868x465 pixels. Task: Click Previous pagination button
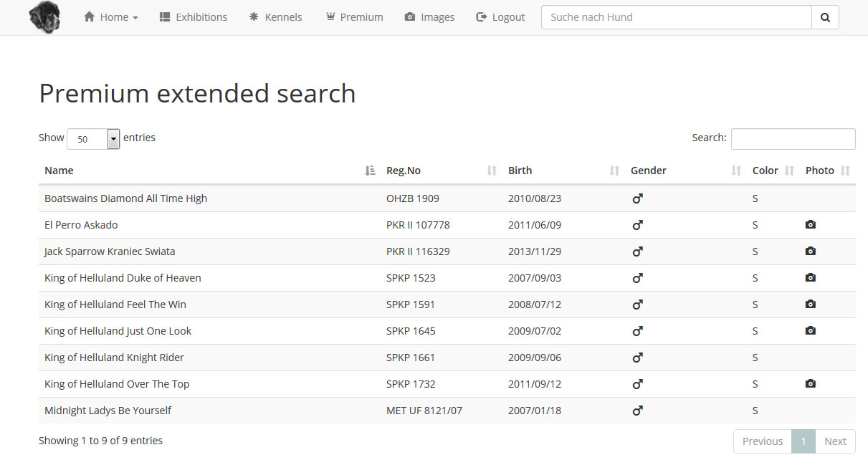[762, 441]
